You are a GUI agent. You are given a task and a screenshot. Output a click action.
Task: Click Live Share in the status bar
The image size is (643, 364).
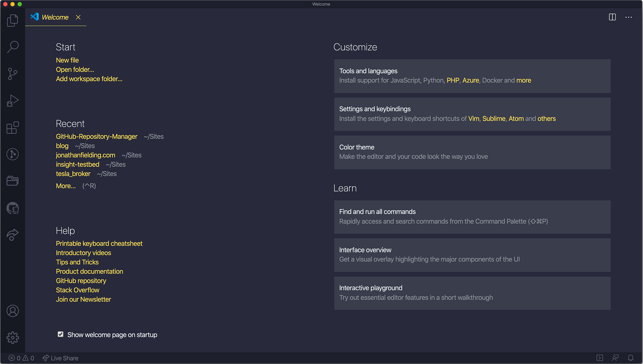[x=60, y=358]
